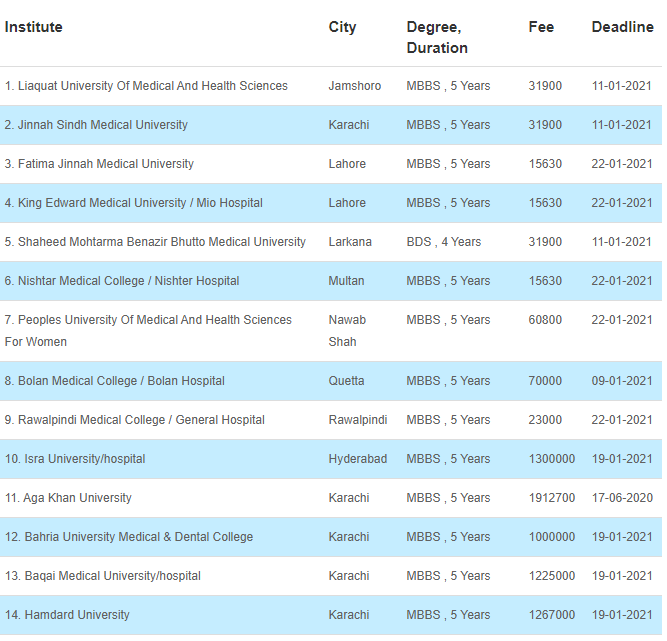Select fee 1267000 for Hamdard University
The width and height of the screenshot is (667, 641).
[552, 615]
